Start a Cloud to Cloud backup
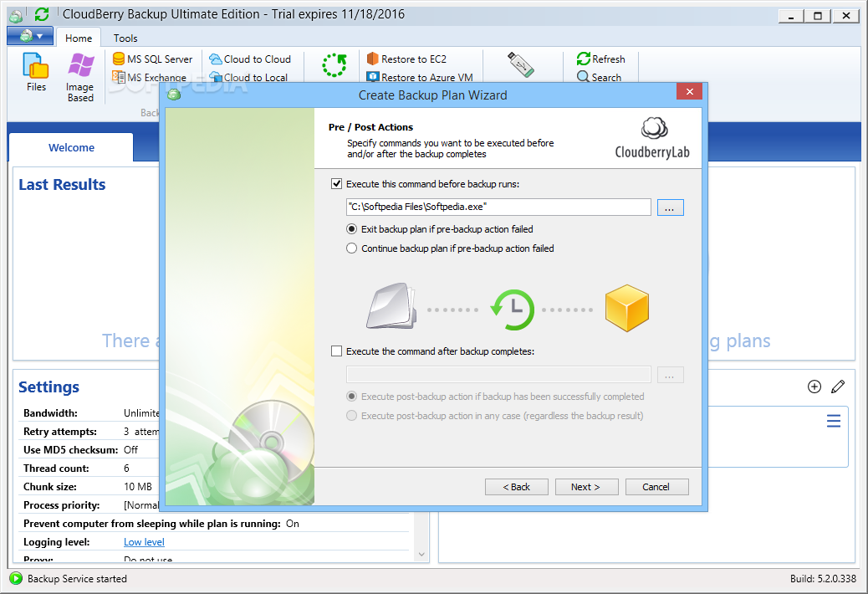Screen dimensions: 868x594 (x=250, y=59)
